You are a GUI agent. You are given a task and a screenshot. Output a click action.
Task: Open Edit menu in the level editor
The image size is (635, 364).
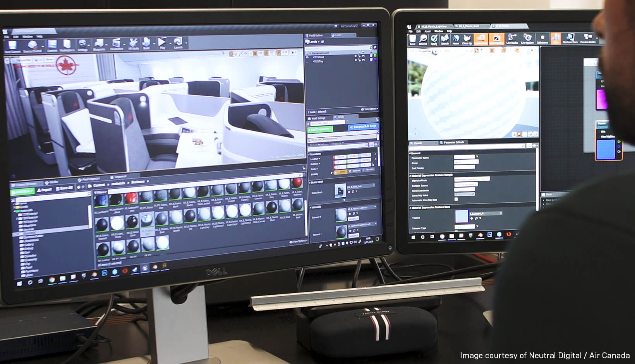pyautogui.click(x=15, y=37)
